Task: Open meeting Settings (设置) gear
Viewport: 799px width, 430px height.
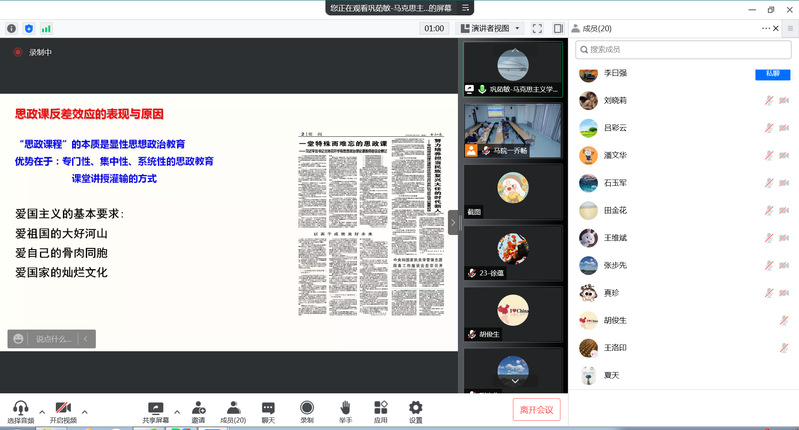Action: [415, 412]
